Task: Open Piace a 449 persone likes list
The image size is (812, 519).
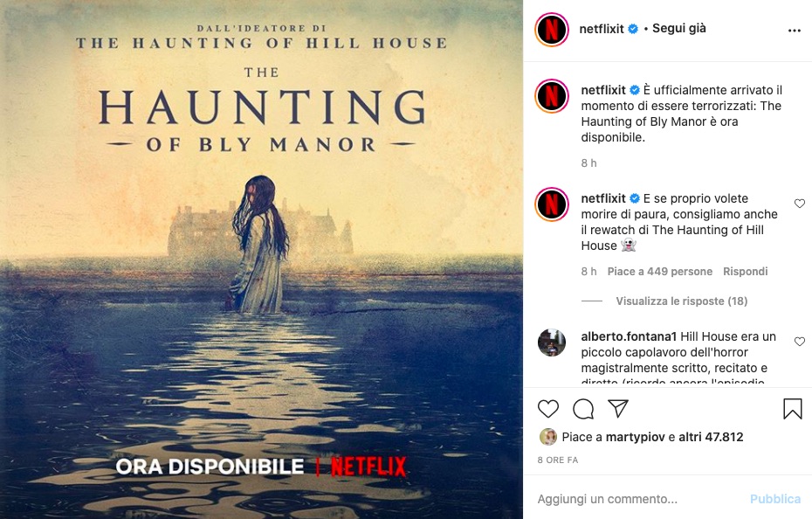Action: coord(660,271)
